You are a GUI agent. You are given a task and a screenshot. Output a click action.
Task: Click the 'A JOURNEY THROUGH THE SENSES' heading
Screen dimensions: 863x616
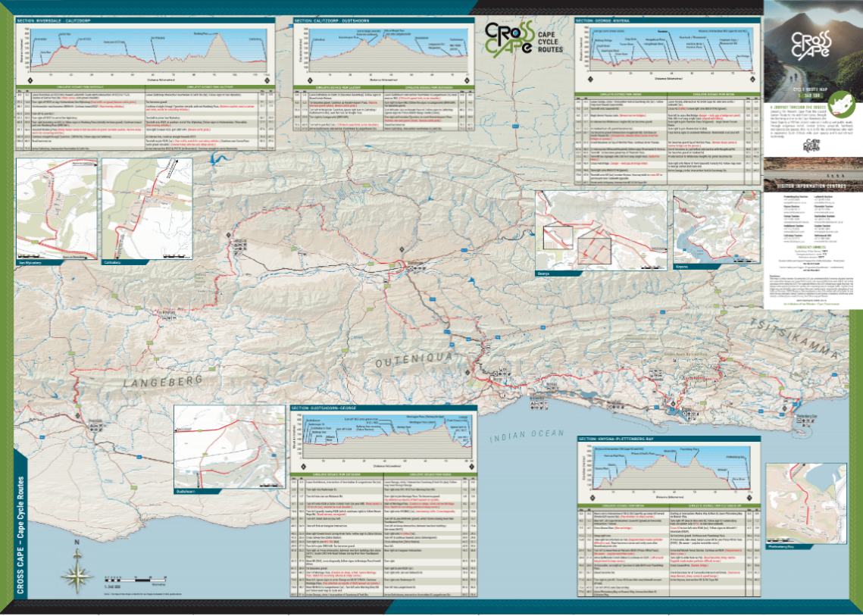[x=796, y=108]
